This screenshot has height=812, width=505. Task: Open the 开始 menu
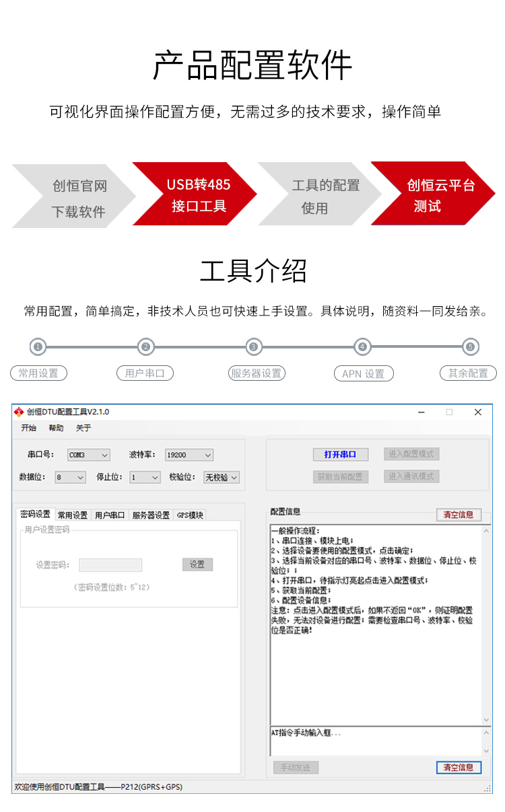(28, 428)
